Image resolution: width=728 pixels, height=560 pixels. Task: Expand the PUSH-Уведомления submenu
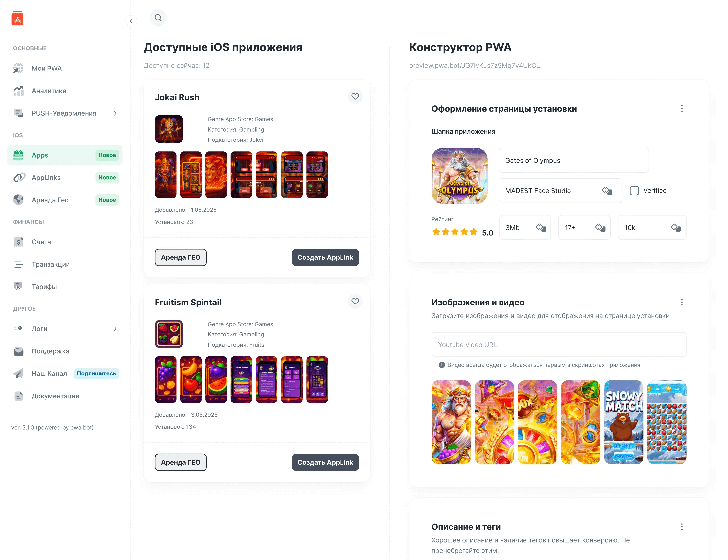(x=115, y=113)
